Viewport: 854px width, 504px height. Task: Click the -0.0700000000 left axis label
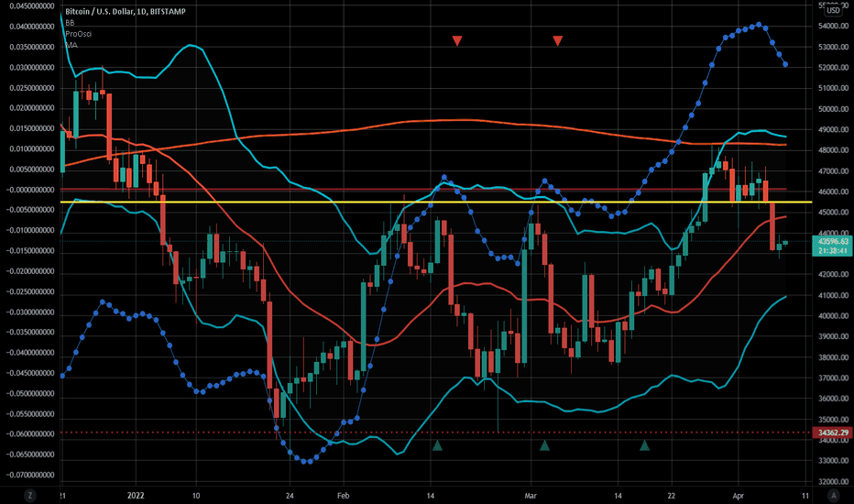(x=30, y=475)
